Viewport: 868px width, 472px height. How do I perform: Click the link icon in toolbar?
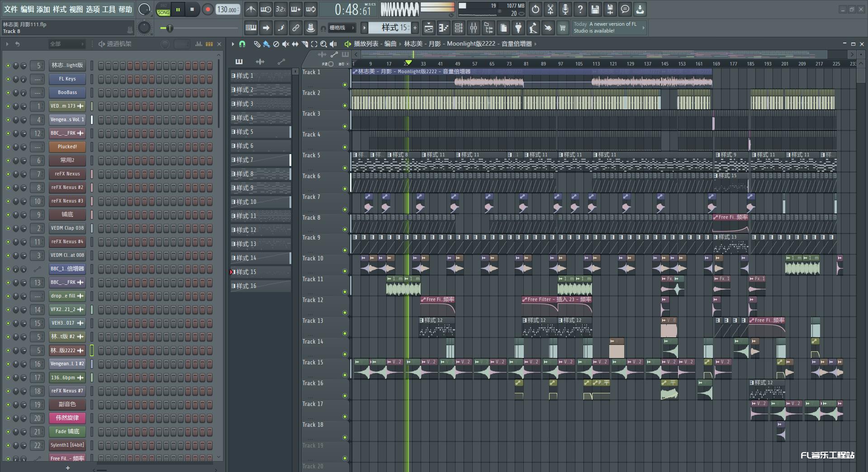(295, 28)
